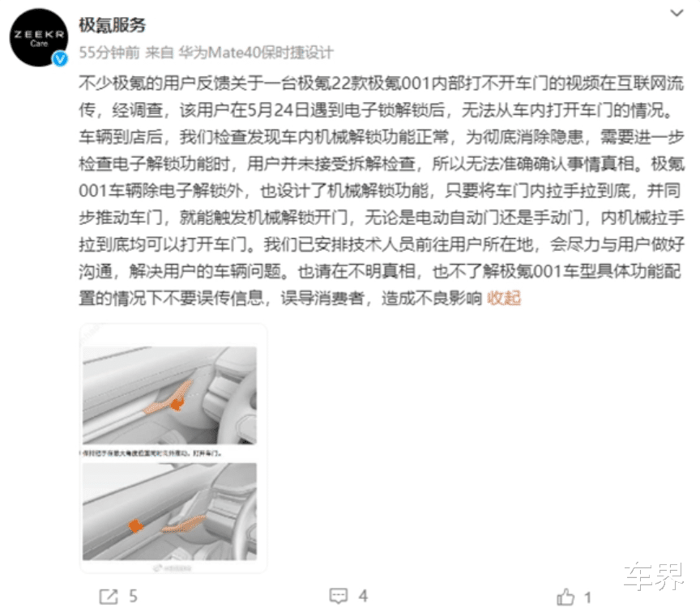This screenshot has width=700, height=612.
Task: Click the orange marker in lower illustration
Action: (x=136, y=526)
